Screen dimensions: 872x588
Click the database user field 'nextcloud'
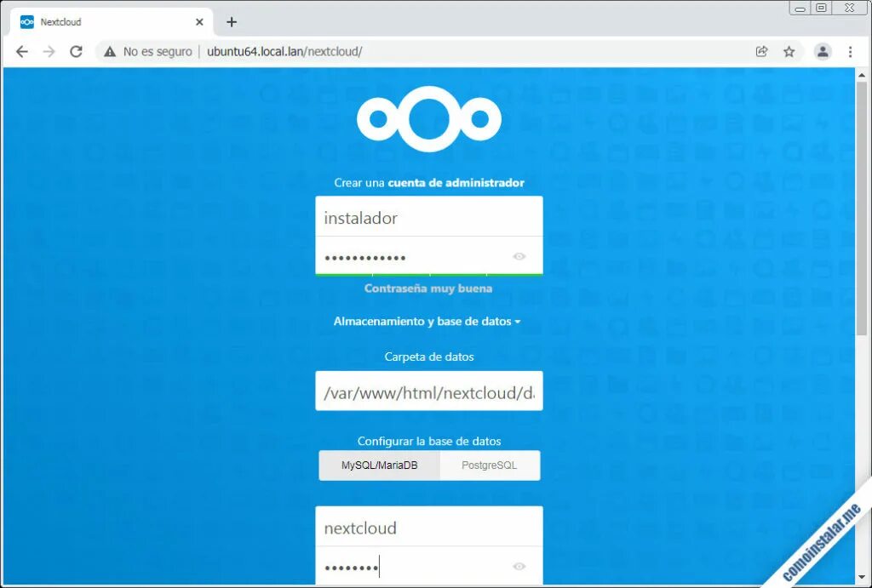coord(429,527)
